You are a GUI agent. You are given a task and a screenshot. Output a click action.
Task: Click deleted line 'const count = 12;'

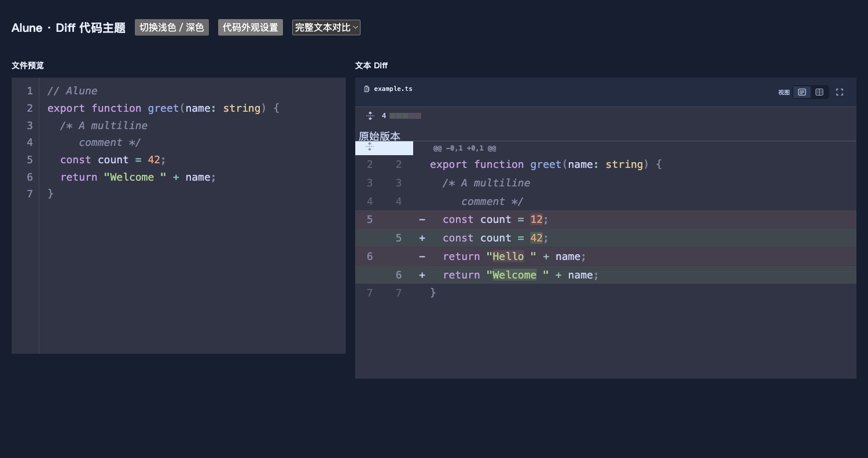click(x=606, y=219)
